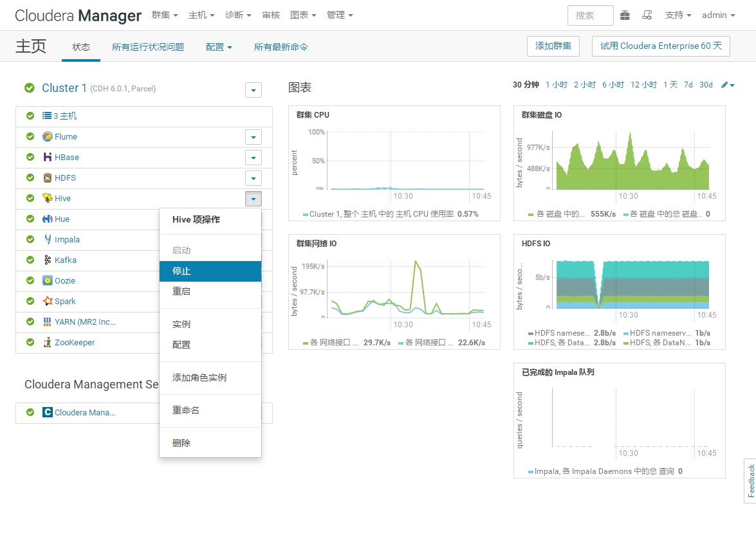
Task: Click the HDFS service icon
Action: 47,177
